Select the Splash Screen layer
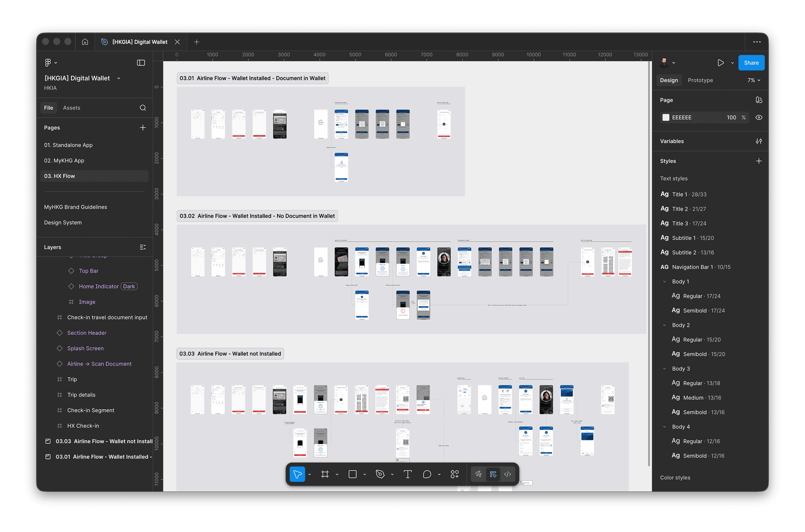 pyautogui.click(x=85, y=348)
